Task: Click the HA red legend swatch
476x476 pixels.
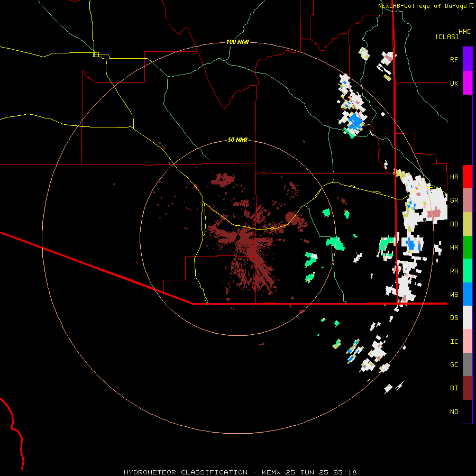Action: [x=467, y=177]
